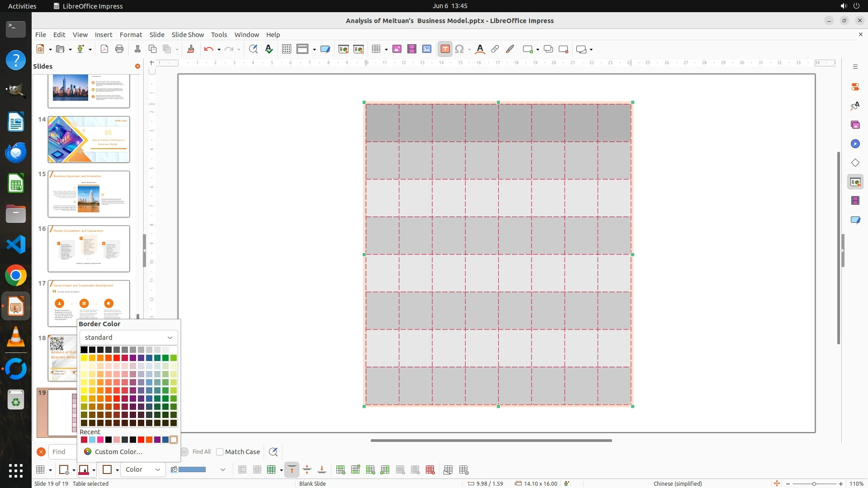Click the Print icon in toolbar
Viewport: 868px width, 488px height.
coord(119,49)
